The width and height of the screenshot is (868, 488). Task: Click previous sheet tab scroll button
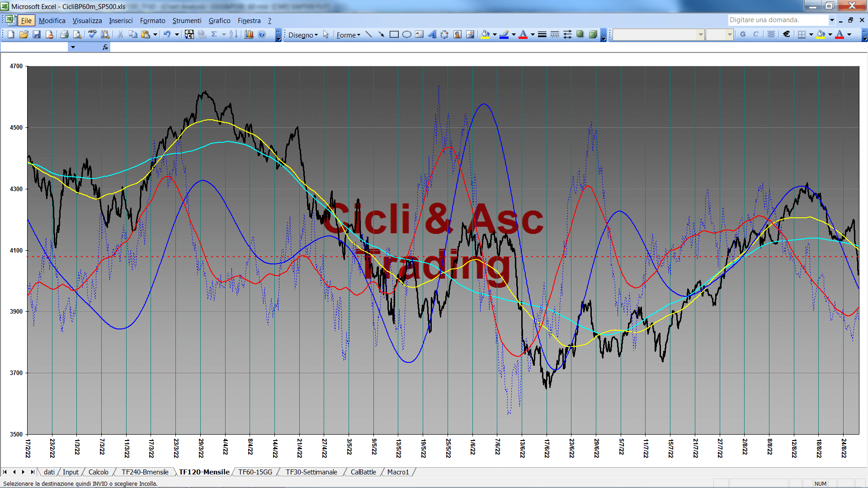point(14,472)
